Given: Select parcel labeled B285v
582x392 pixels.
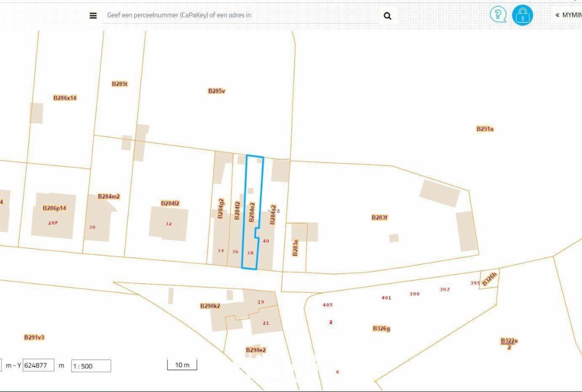Looking at the screenshot, I should (x=216, y=91).
